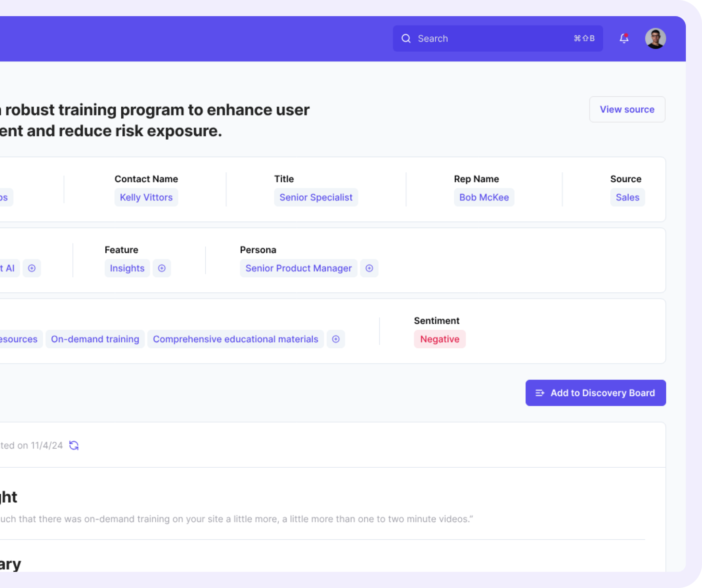Open the Bob McKee rep name selector
This screenshot has height=588, width=702.
[x=484, y=197]
